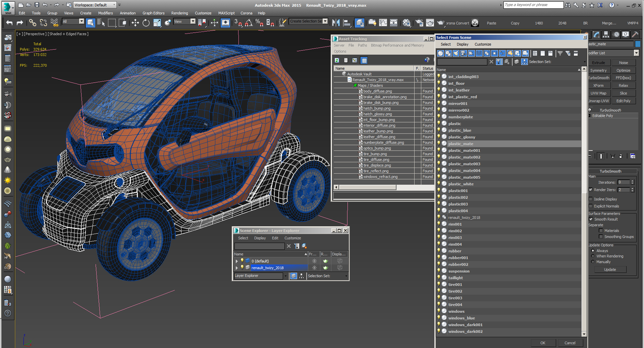Toggle Explicit Normals checkbox
Viewport: 644px width, 348px height.
(x=590, y=206)
